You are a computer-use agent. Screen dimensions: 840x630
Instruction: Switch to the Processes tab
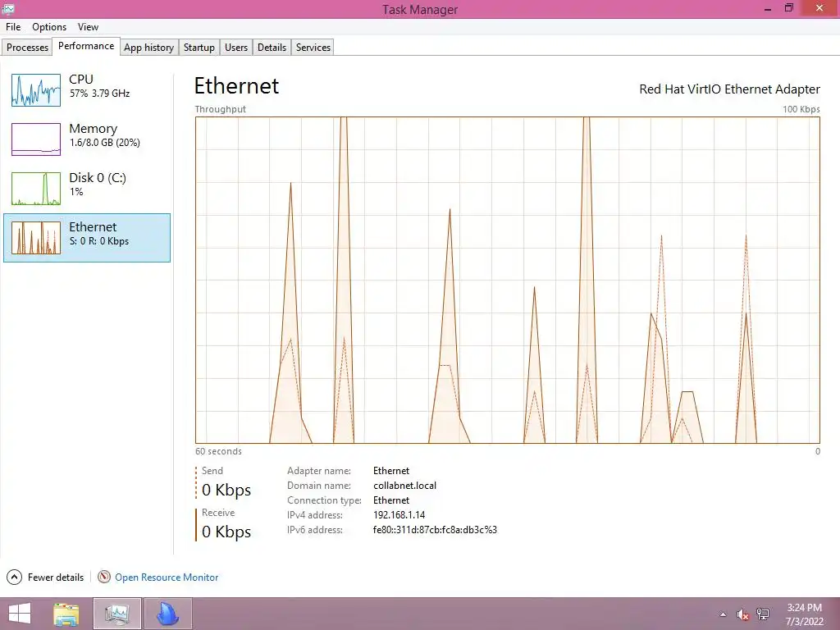coord(27,47)
